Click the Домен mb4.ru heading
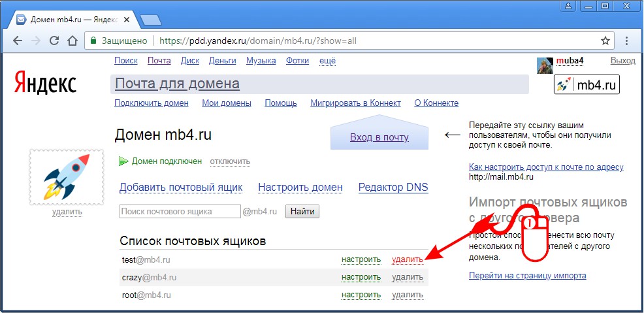 [x=163, y=135]
